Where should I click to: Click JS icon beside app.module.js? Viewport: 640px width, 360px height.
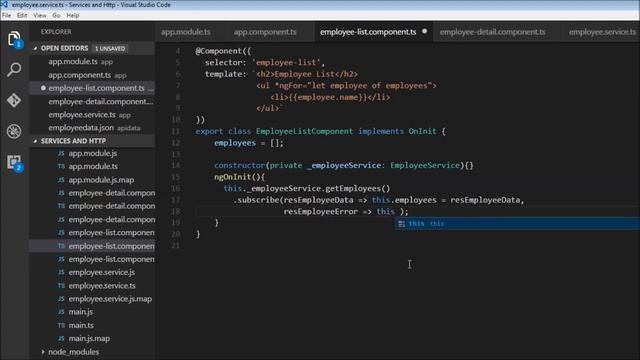click(61, 153)
